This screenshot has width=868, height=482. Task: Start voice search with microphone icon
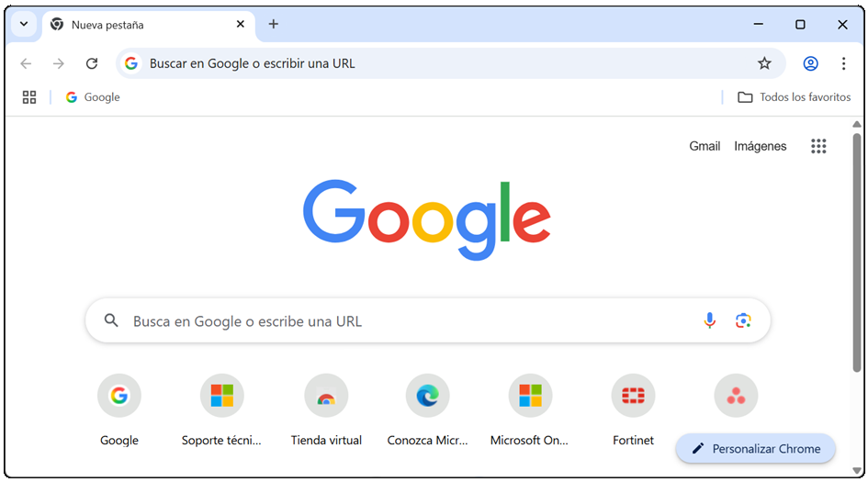click(710, 320)
